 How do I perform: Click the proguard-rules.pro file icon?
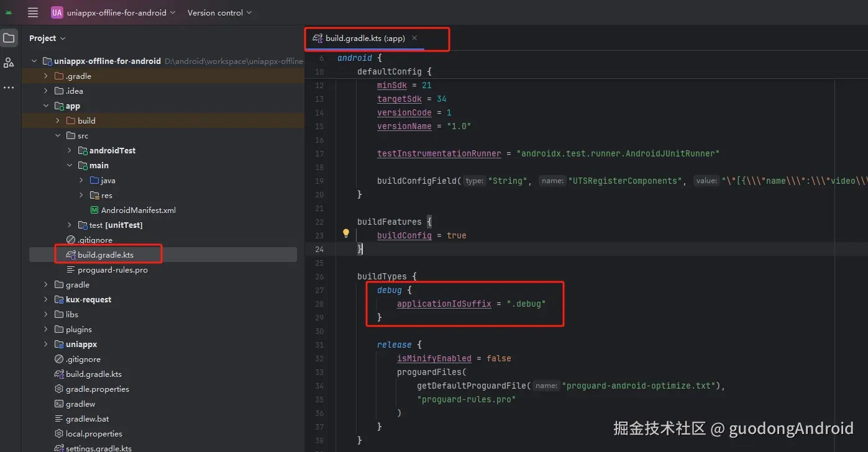(71, 269)
